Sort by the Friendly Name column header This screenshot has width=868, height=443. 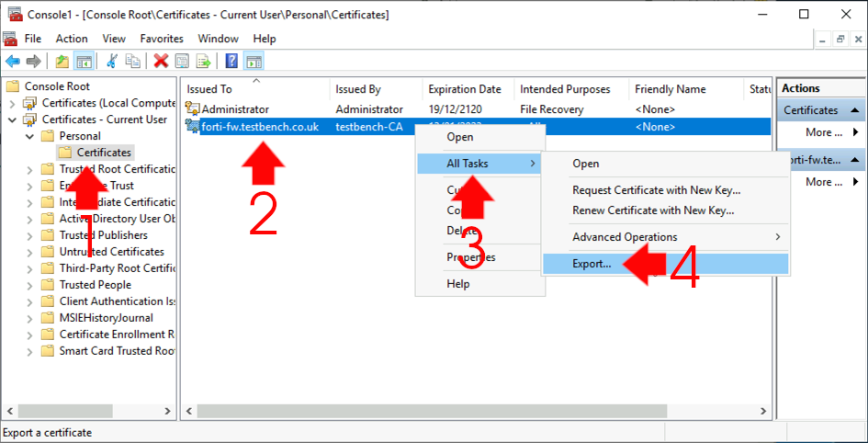coord(686,89)
